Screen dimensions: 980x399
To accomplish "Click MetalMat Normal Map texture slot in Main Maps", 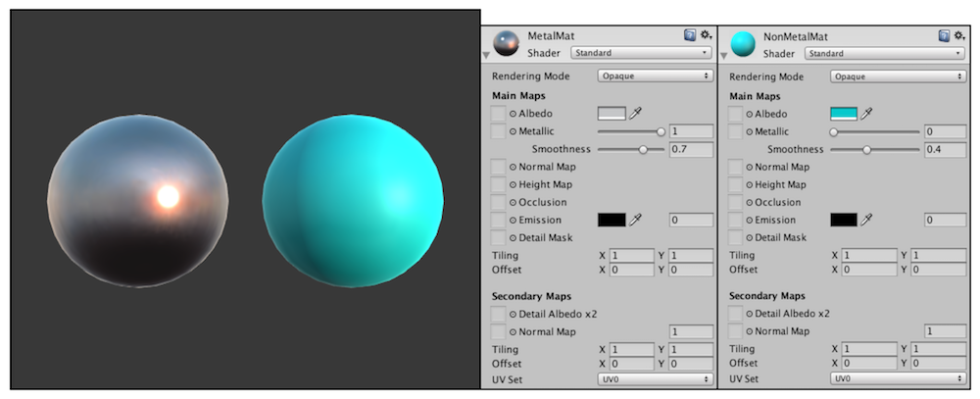I will 498,167.
